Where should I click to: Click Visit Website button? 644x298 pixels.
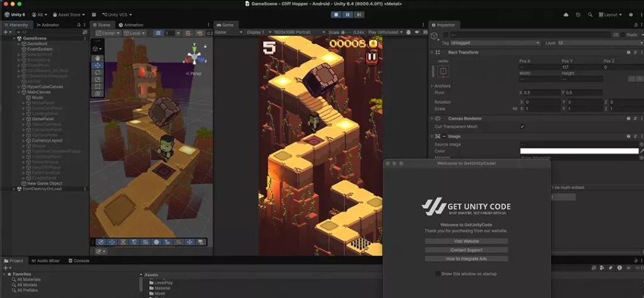(466, 241)
